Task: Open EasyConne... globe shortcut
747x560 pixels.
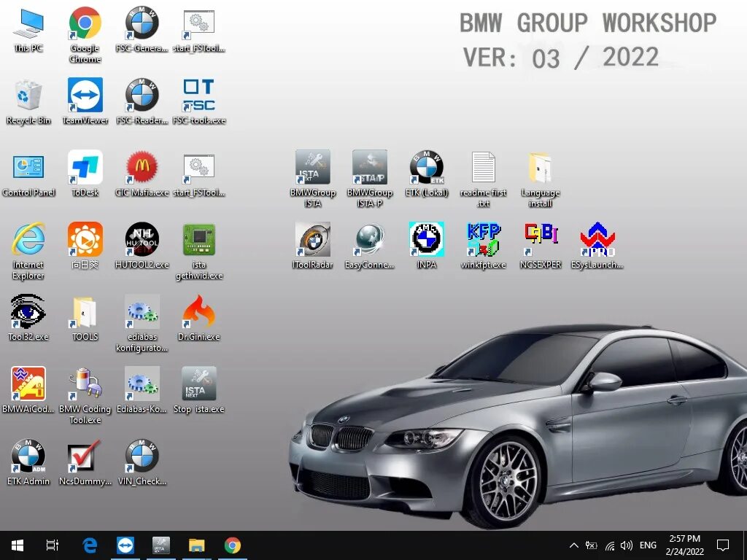Action: pyautogui.click(x=370, y=246)
